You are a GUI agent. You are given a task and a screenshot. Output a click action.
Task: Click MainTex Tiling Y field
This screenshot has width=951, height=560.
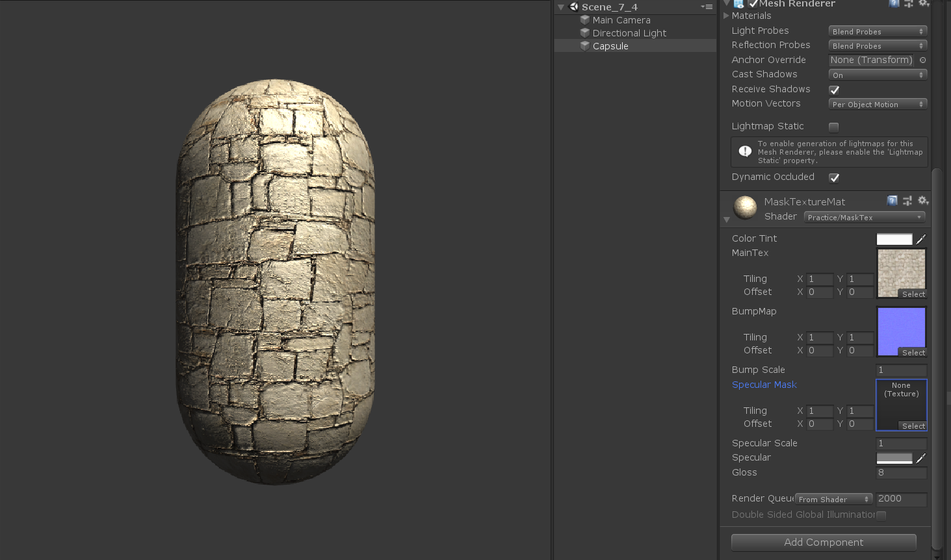(860, 279)
